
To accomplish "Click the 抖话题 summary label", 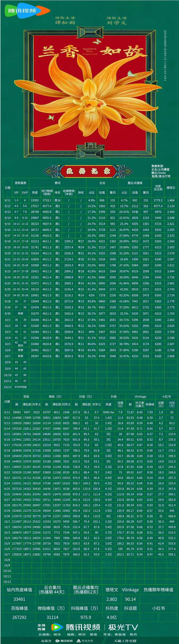I will point(130,608).
